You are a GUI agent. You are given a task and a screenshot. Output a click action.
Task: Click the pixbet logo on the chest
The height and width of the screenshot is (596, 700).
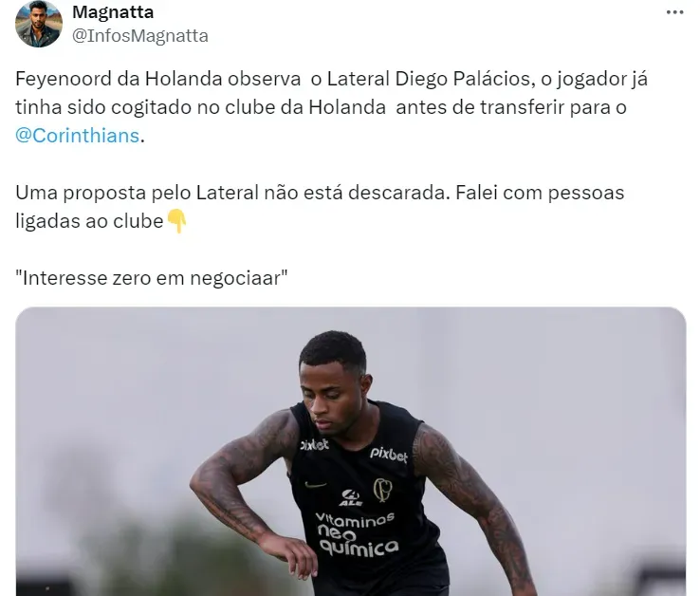tap(388, 455)
